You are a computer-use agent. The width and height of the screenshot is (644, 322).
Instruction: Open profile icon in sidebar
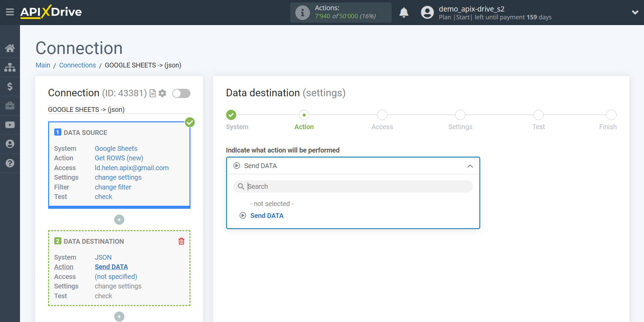click(10, 144)
